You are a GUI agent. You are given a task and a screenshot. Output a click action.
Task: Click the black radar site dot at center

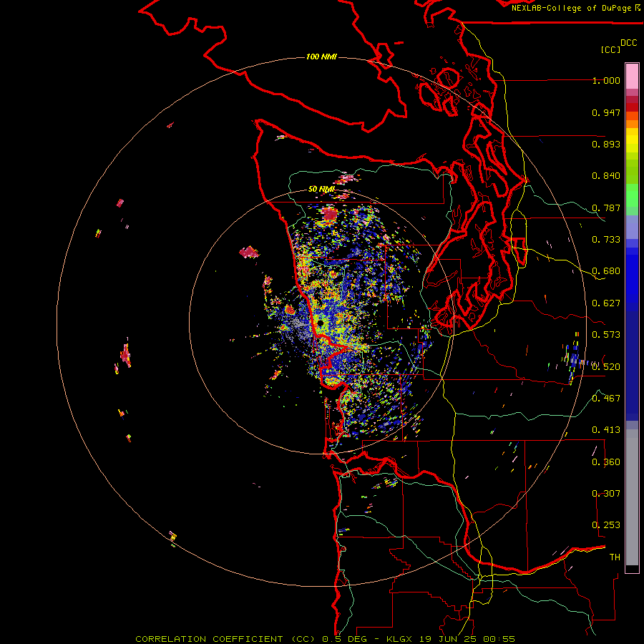tap(320, 324)
